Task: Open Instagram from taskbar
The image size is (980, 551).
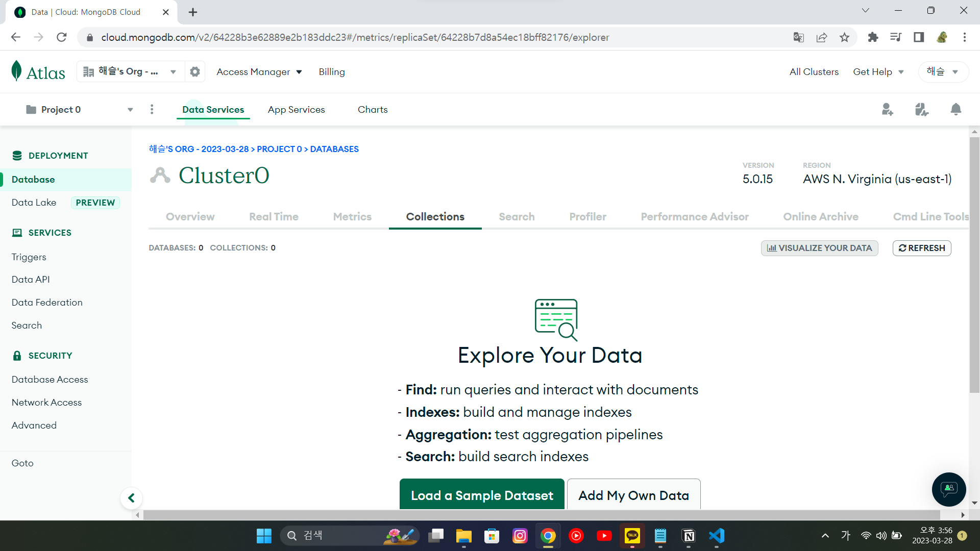Action: point(520,536)
